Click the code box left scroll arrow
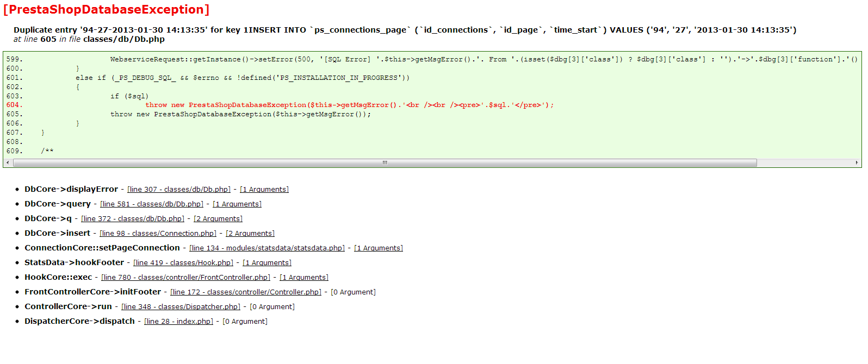Screen dimensions: 868x364 (8, 163)
